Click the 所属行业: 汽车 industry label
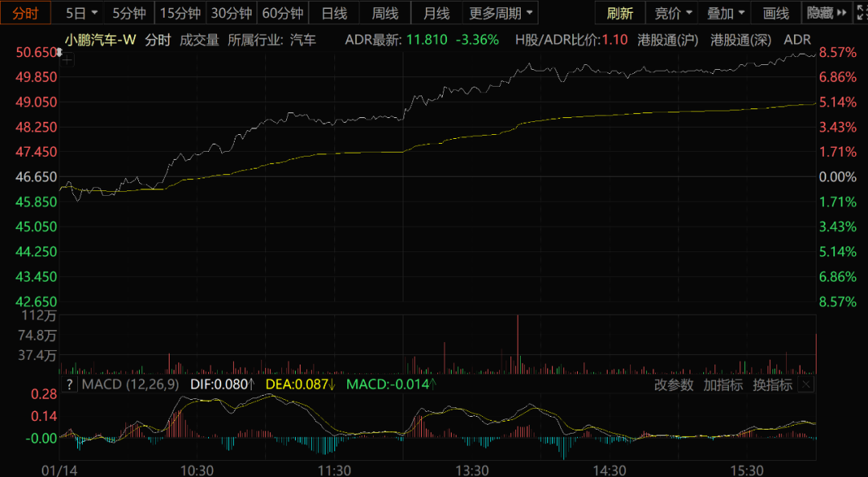 point(272,40)
